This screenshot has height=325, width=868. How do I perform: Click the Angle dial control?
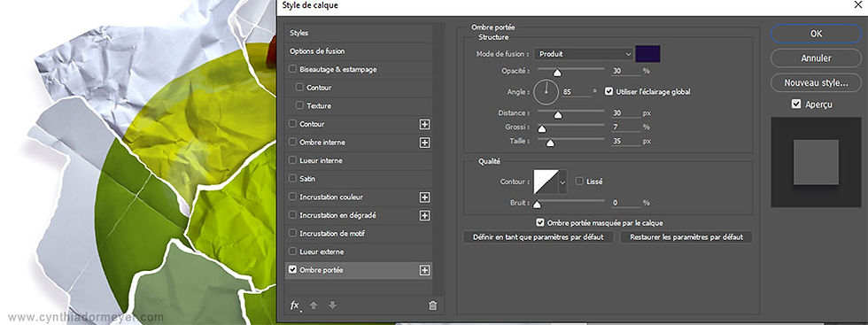coord(546,92)
